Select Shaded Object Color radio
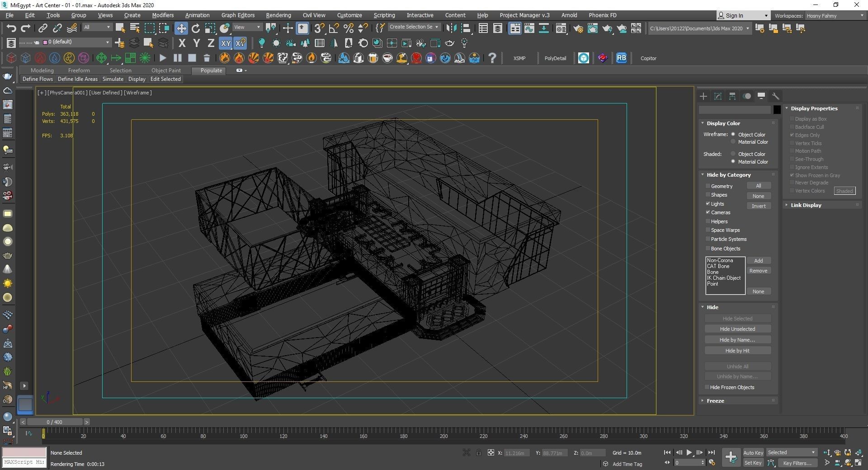 (733, 154)
